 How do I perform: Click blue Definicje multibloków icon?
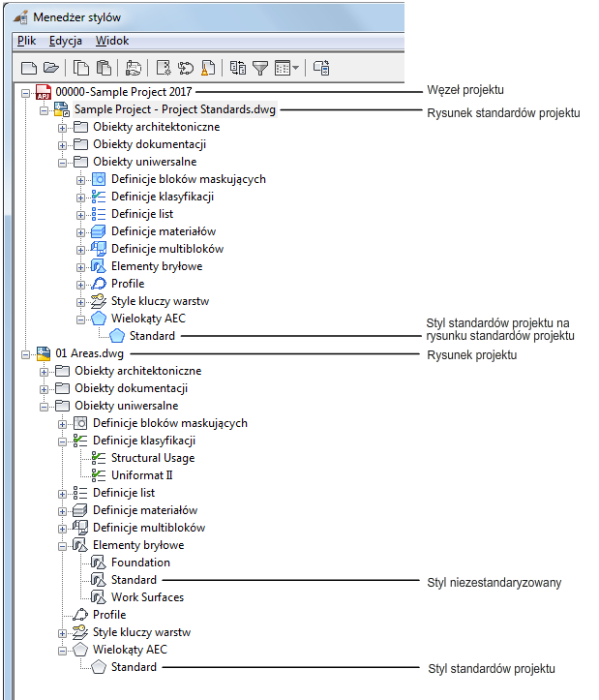[x=98, y=249]
